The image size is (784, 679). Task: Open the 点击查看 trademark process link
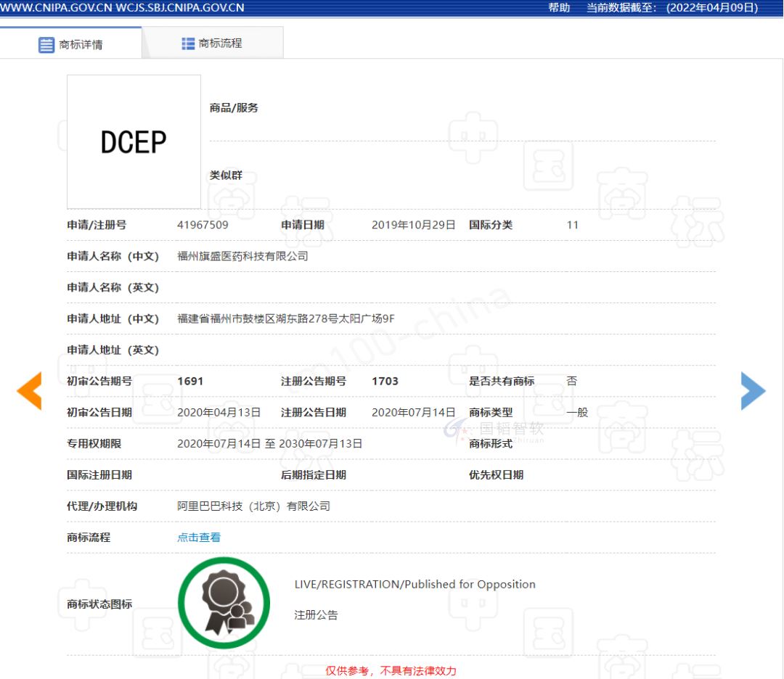click(x=199, y=538)
